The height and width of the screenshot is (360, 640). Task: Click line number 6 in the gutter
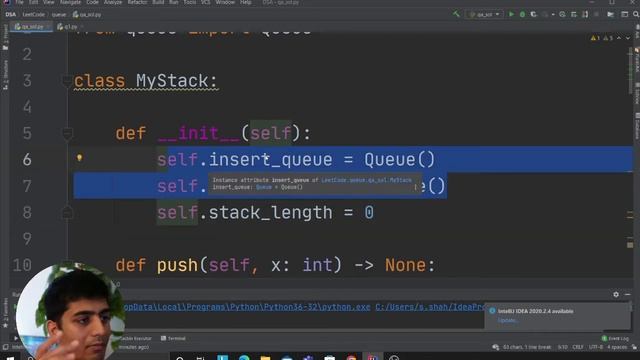click(x=27, y=160)
